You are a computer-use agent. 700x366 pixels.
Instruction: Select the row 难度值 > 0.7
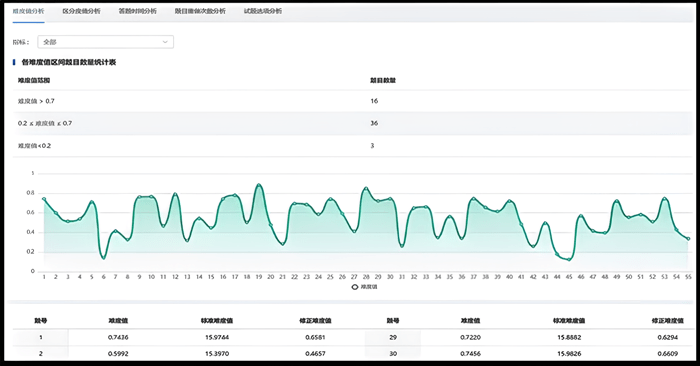(x=353, y=101)
